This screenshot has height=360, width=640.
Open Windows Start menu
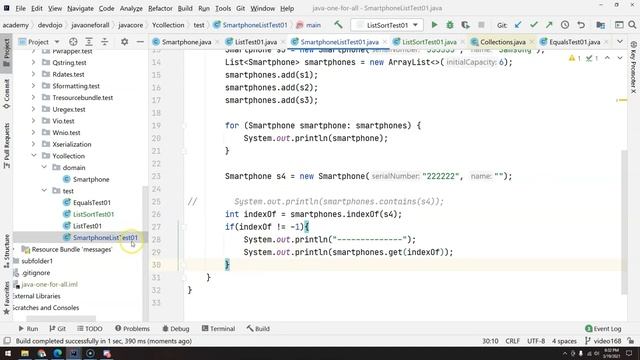pyautogui.click(x=8, y=353)
